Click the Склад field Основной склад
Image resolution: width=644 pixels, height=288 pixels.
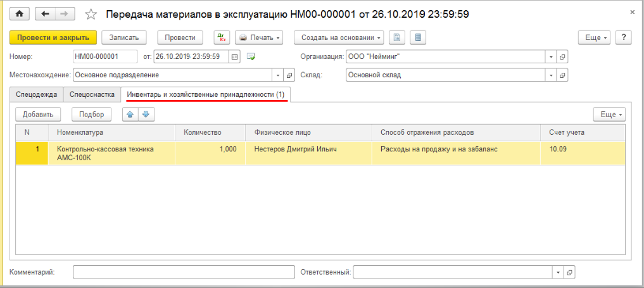click(x=446, y=75)
